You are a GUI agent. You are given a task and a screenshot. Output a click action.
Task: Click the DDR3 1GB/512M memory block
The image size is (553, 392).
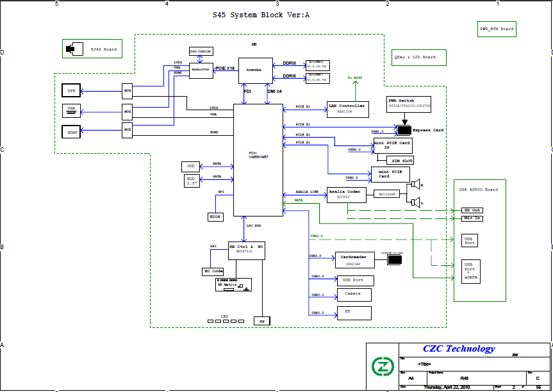pos(201,51)
